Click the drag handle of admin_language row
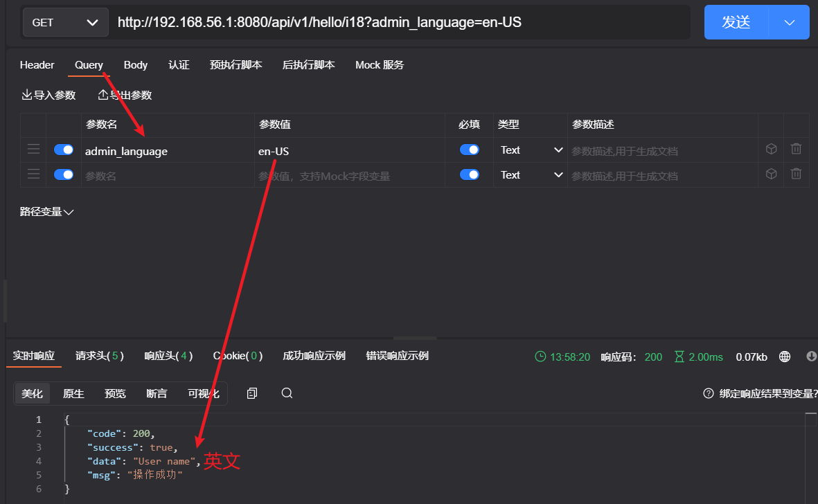 tap(33, 150)
